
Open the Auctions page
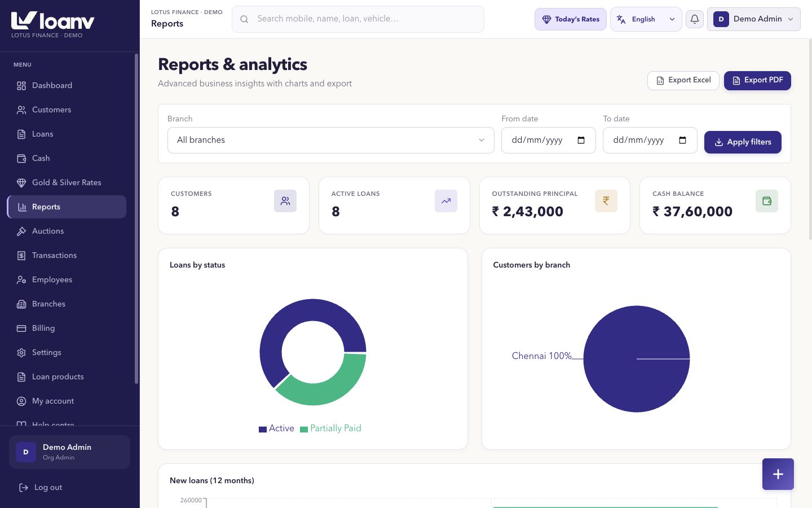pos(67,231)
